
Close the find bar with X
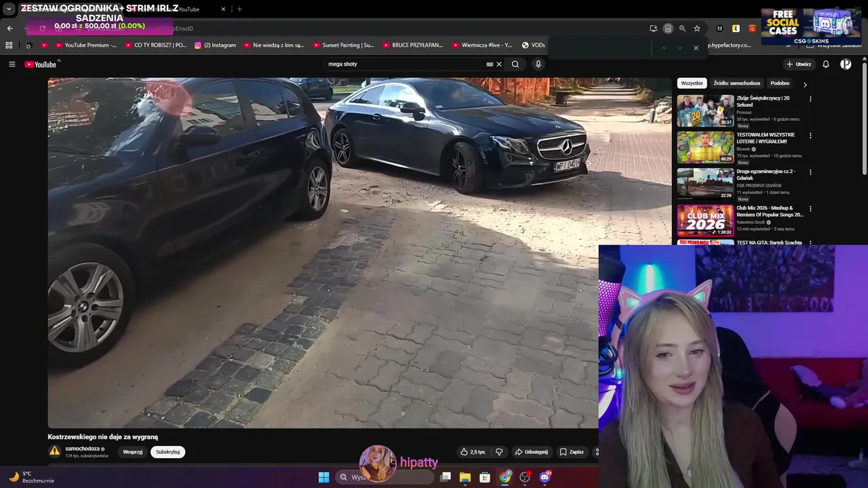click(x=696, y=47)
